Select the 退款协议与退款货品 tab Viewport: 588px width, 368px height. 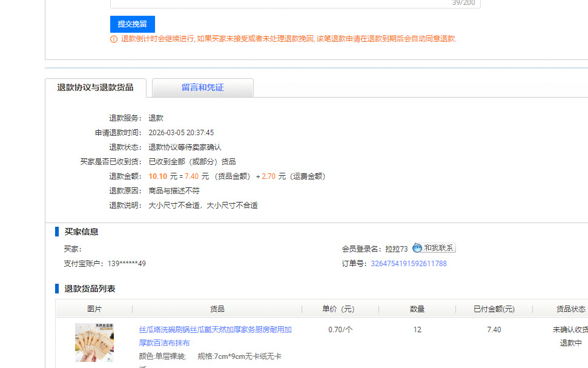[95, 87]
